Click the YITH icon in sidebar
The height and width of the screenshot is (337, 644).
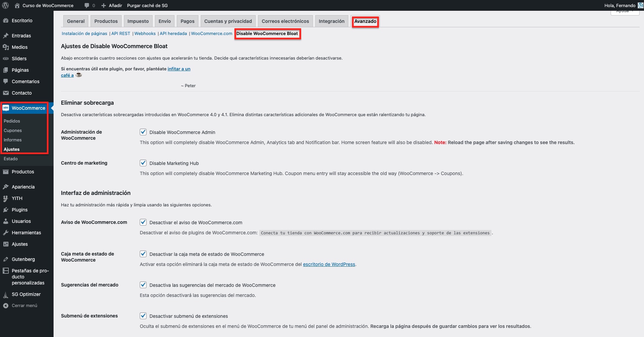tap(6, 198)
